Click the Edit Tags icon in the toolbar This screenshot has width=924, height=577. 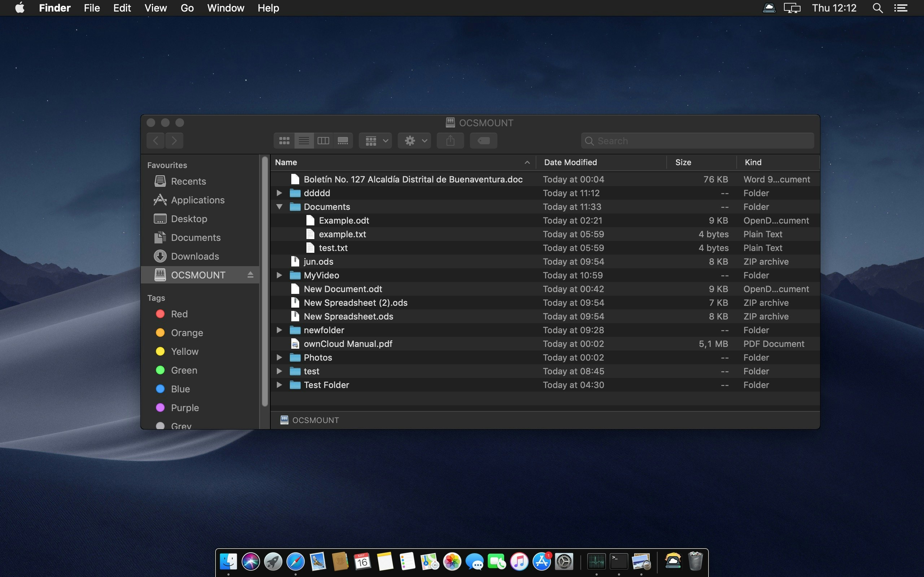483,140
